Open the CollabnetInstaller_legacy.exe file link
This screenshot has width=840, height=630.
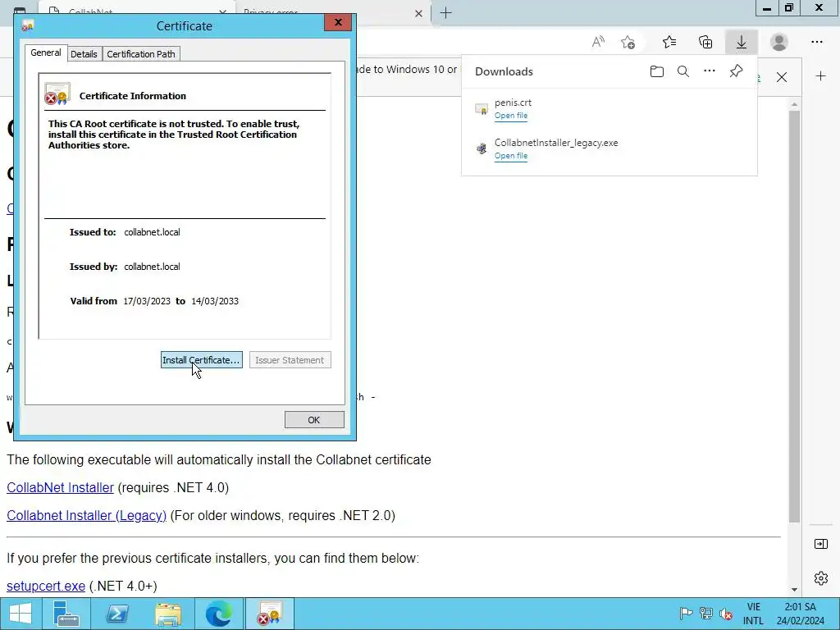510,156
